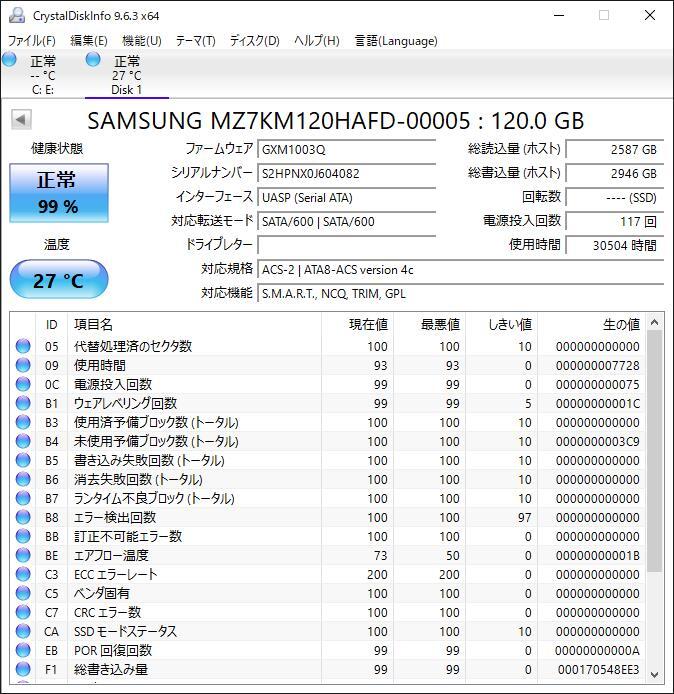Click the power on count value 117 回
This screenshot has width=674, height=694.
point(615,221)
